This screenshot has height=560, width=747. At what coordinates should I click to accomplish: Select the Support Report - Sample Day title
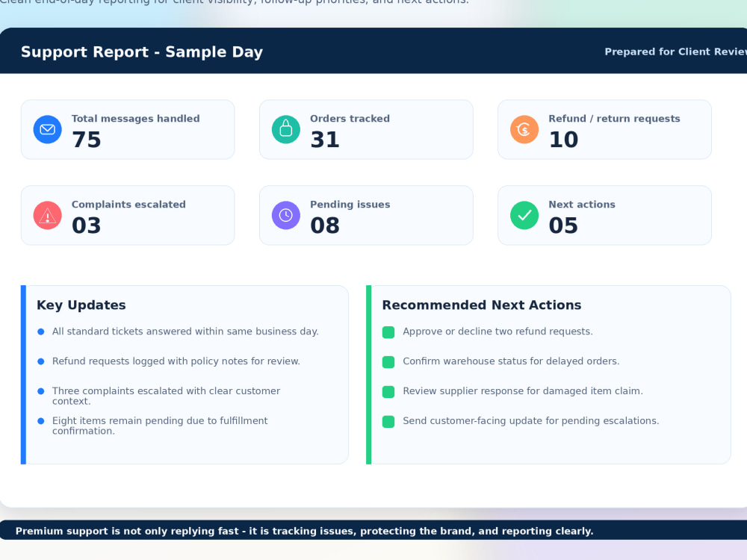pyautogui.click(x=142, y=52)
